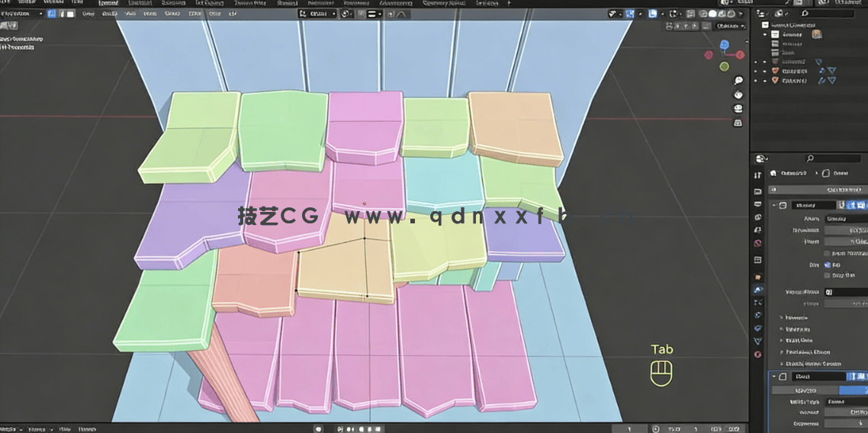Toggle viewport gizmos visibility button
Image resolution: width=868 pixels, height=433 pixels.
630,13
